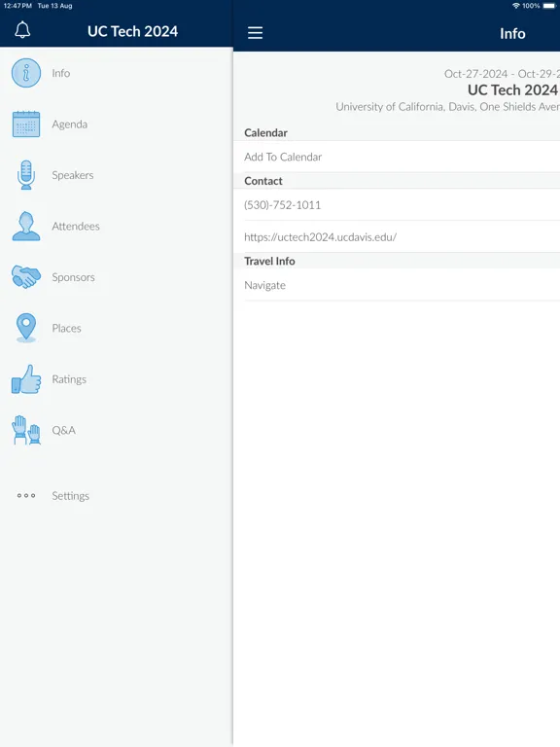The width and height of the screenshot is (560, 747).
Task: Open the Speakers menu item
Action: [x=72, y=175]
